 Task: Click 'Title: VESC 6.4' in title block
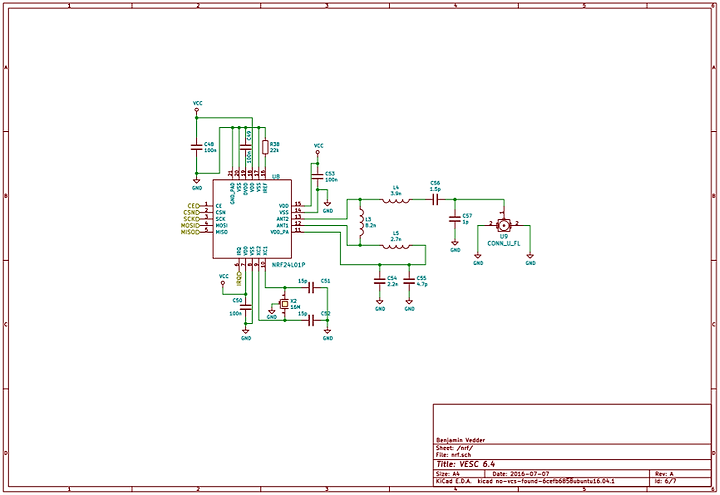(466, 464)
